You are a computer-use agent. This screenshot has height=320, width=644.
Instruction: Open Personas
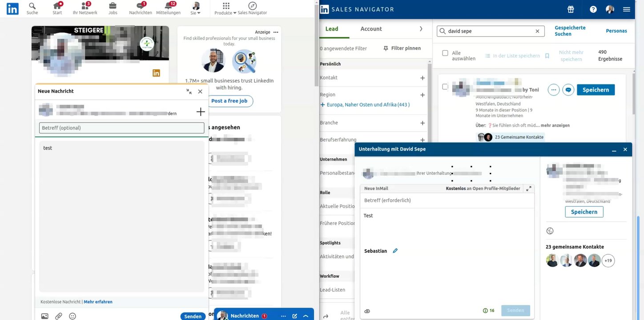tap(616, 31)
